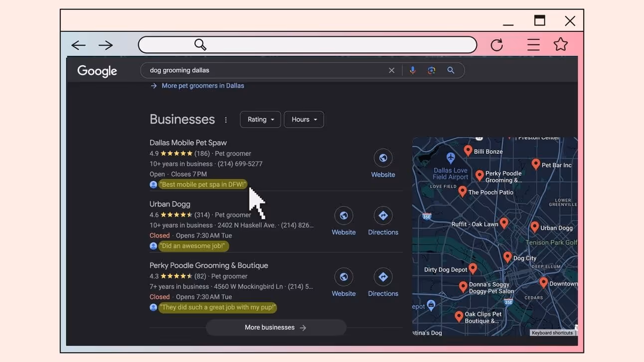Start voice search with microphone icon
The height and width of the screenshot is (362, 644).
[413, 70]
